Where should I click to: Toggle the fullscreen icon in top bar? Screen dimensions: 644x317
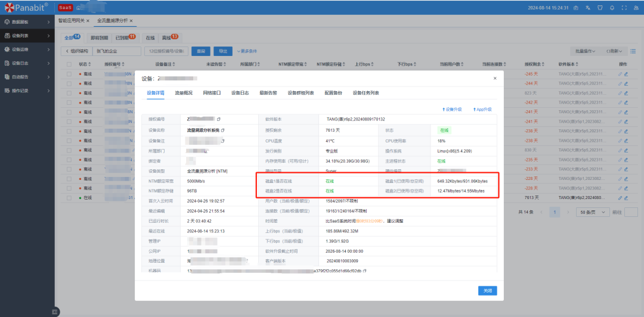coord(624,7)
